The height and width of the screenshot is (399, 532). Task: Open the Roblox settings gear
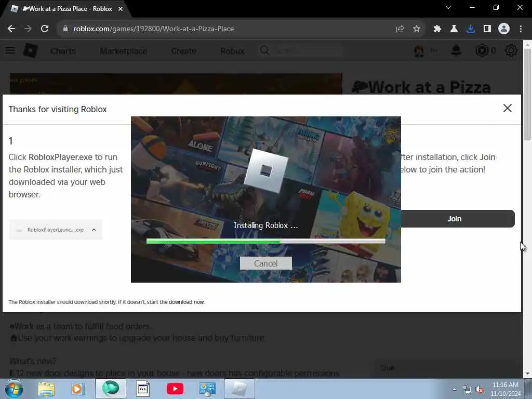pos(511,50)
